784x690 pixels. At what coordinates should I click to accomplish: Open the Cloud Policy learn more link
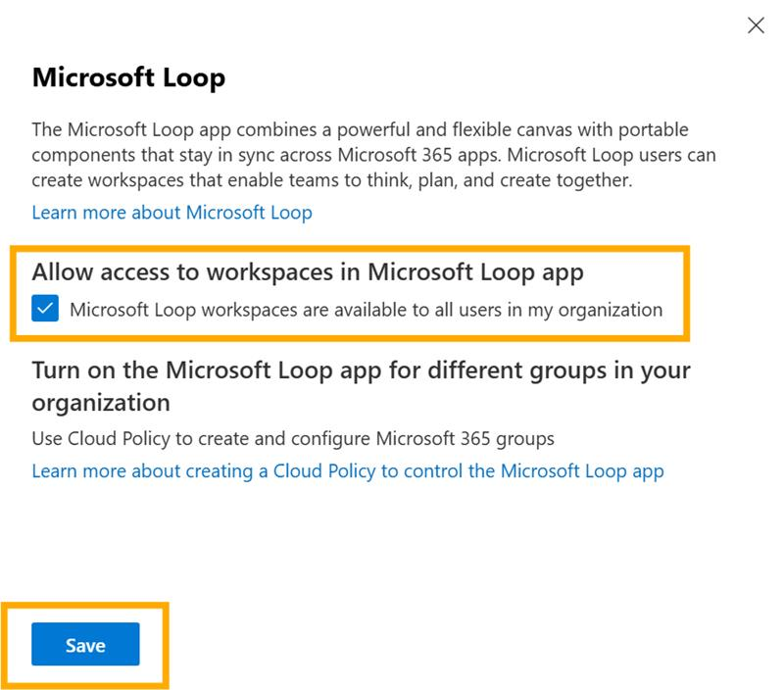pyautogui.click(x=347, y=470)
